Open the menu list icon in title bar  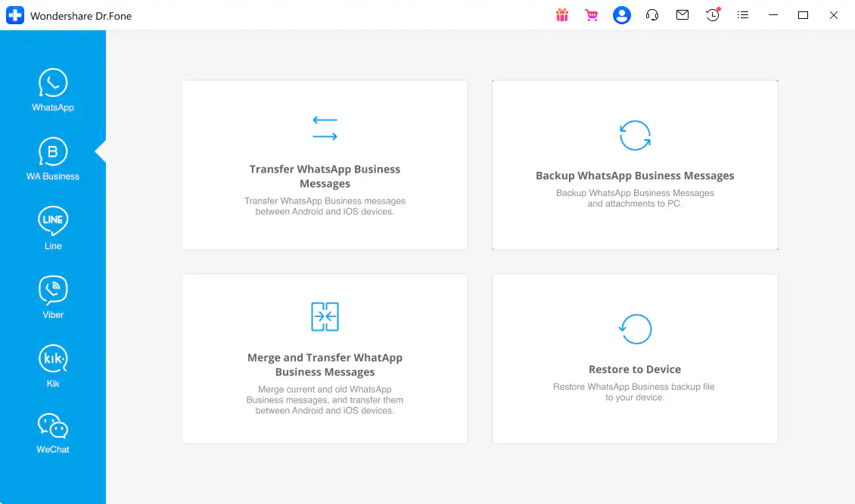[x=743, y=15]
